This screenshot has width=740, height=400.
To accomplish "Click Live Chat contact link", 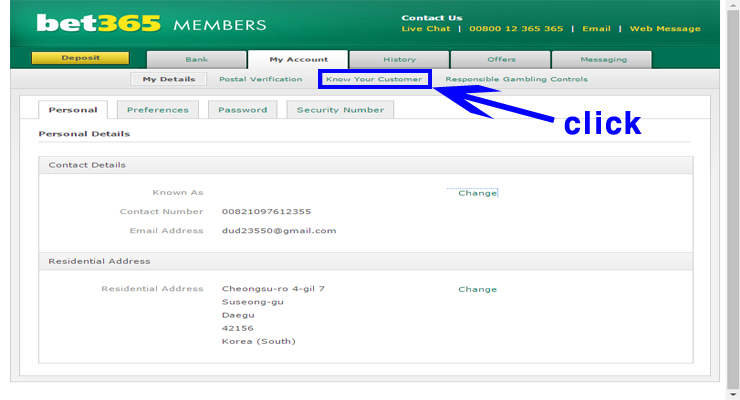I will [426, 29].
